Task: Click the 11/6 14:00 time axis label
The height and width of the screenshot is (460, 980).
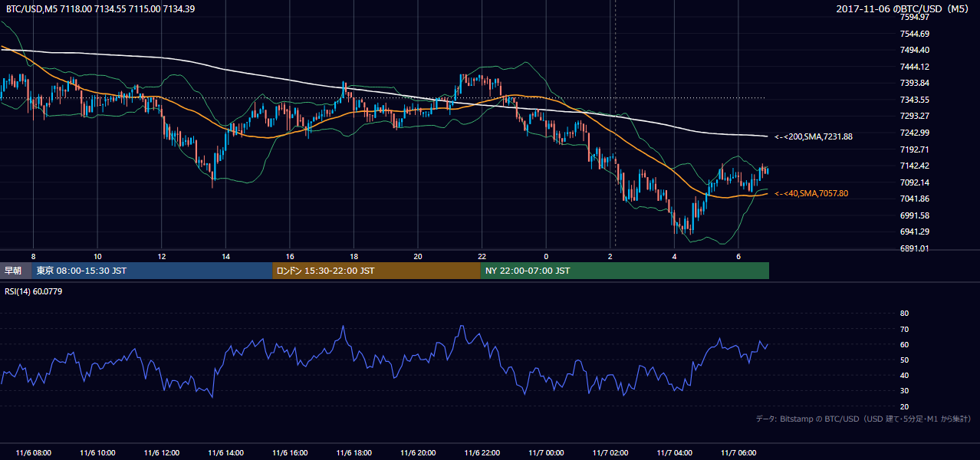Action: 225,453
